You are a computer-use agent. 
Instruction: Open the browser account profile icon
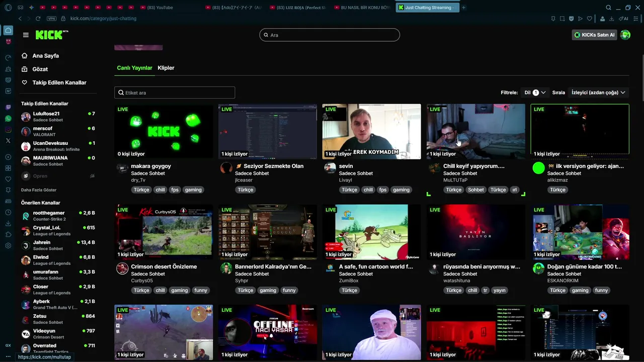point(602,19)
